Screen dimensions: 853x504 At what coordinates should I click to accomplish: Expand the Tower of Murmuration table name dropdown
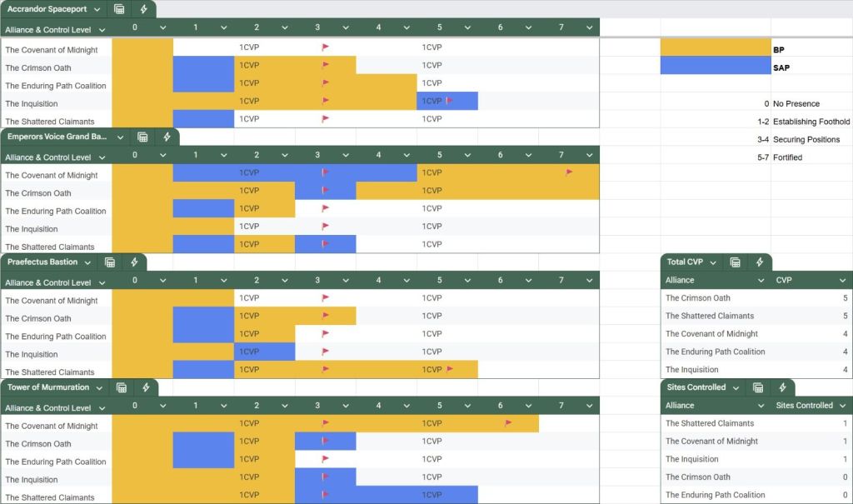coord(100,387)
